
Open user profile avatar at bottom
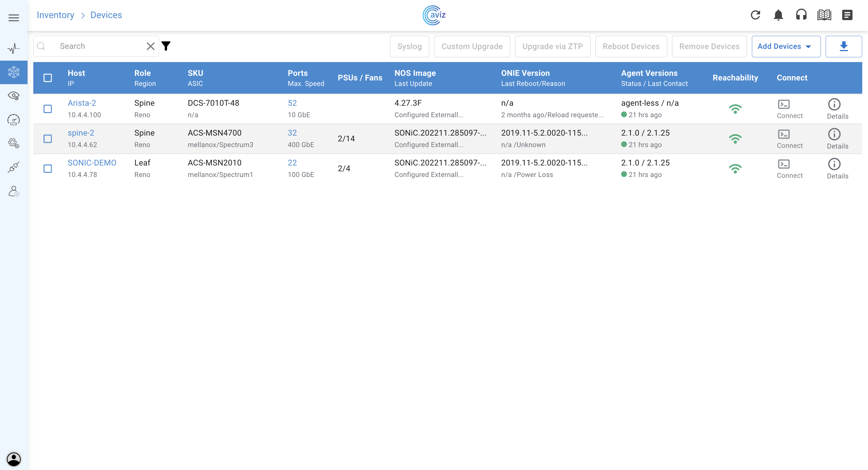[14, 459]
